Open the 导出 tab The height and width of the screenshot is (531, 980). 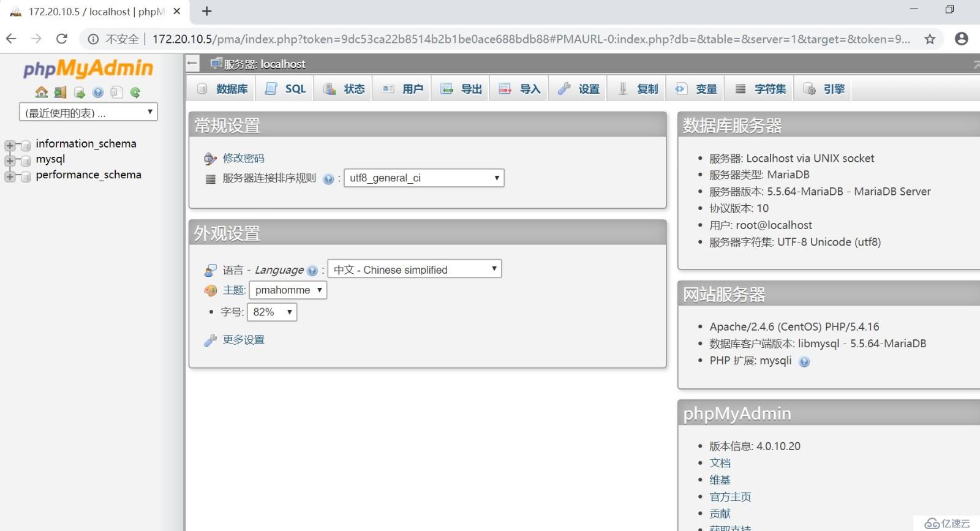(x=461, y=89)
